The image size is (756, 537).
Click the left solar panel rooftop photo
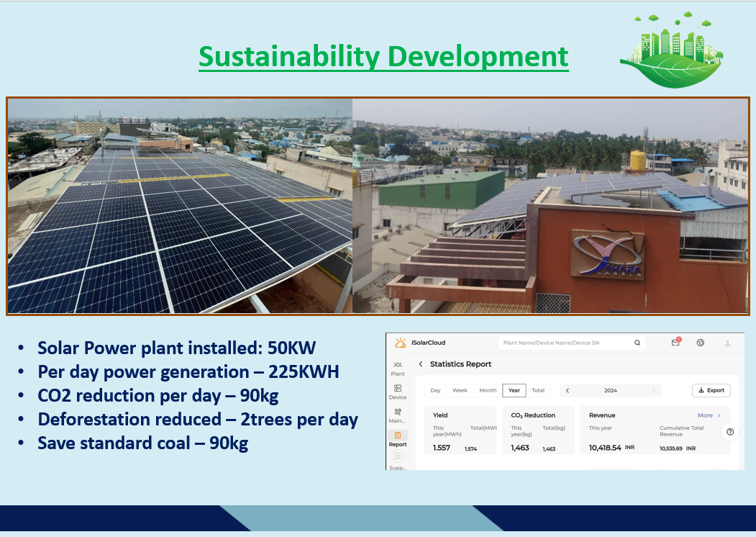[180, 206]
